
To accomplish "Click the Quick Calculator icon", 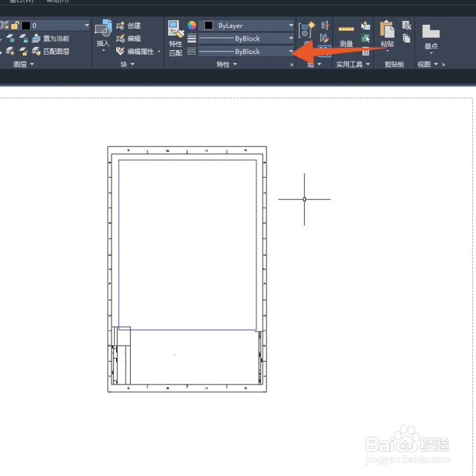I will [366, 51].
